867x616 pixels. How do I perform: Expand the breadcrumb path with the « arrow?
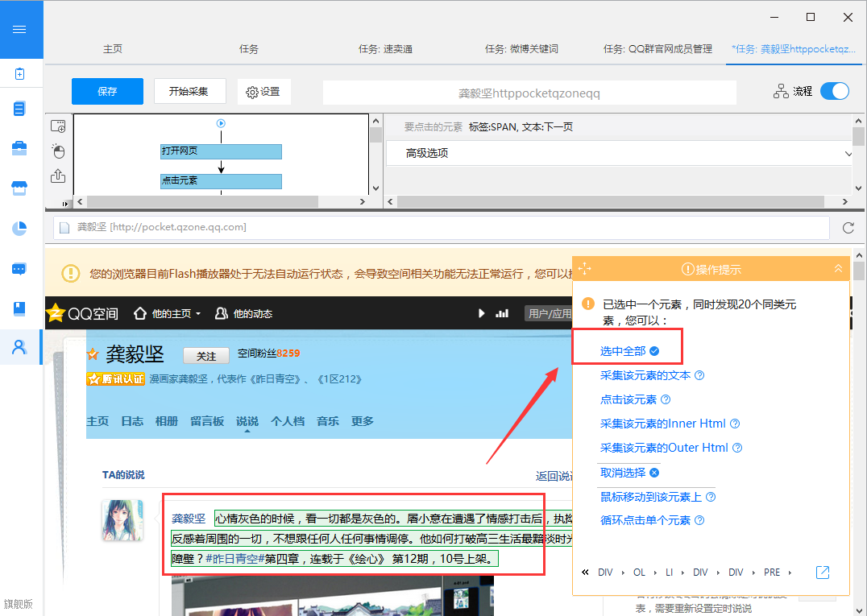pos(585,573)
